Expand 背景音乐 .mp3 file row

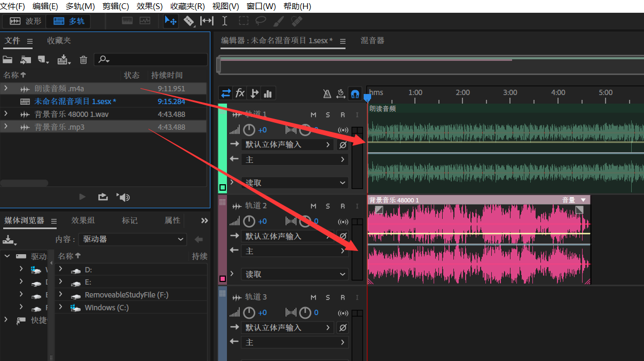[x=6, y=127]
